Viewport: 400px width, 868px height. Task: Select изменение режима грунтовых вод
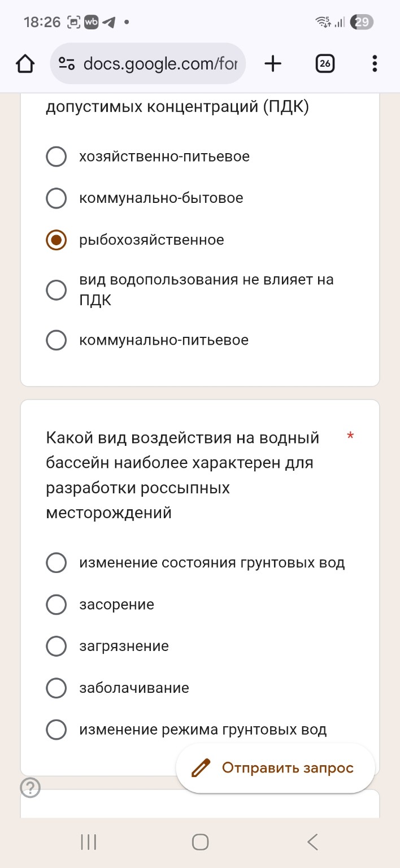click(56, 730)
